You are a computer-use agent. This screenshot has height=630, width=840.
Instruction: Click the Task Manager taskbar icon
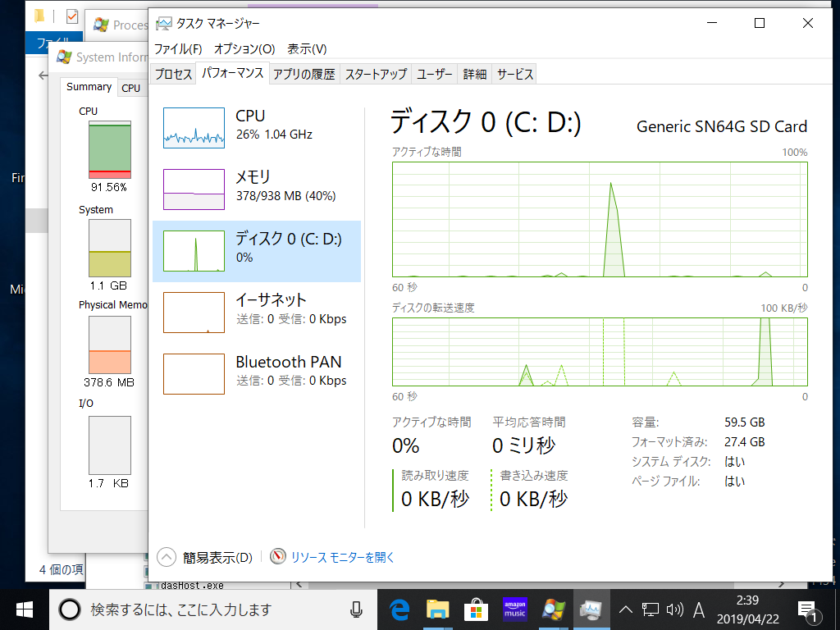(x=591, y=609)
